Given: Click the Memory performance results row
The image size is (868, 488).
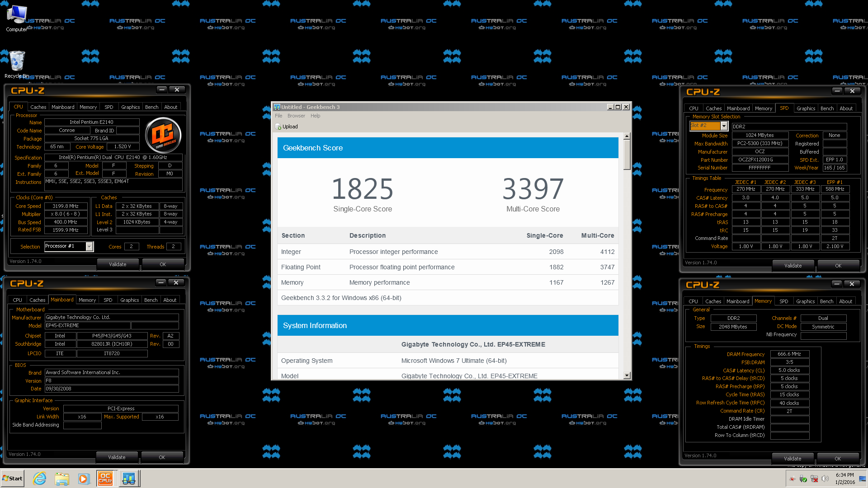Looking at the screenshot, I should [448, 282].
